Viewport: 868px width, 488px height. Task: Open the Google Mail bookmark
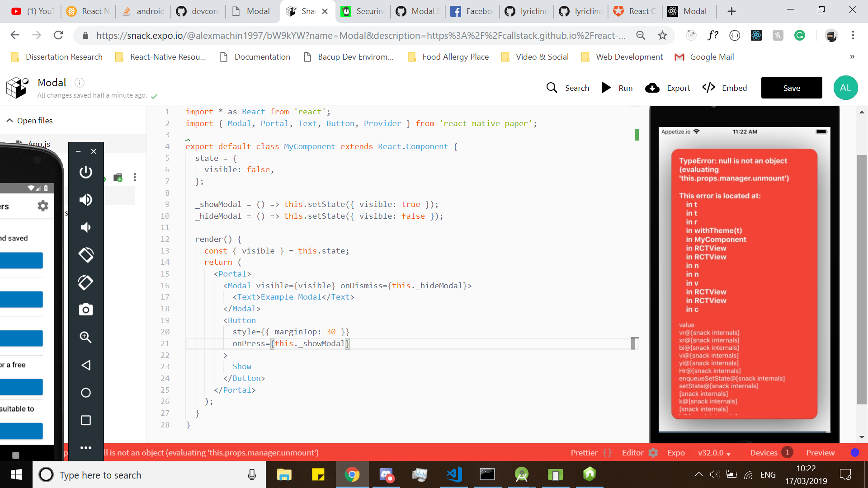[x=704, y=56]
